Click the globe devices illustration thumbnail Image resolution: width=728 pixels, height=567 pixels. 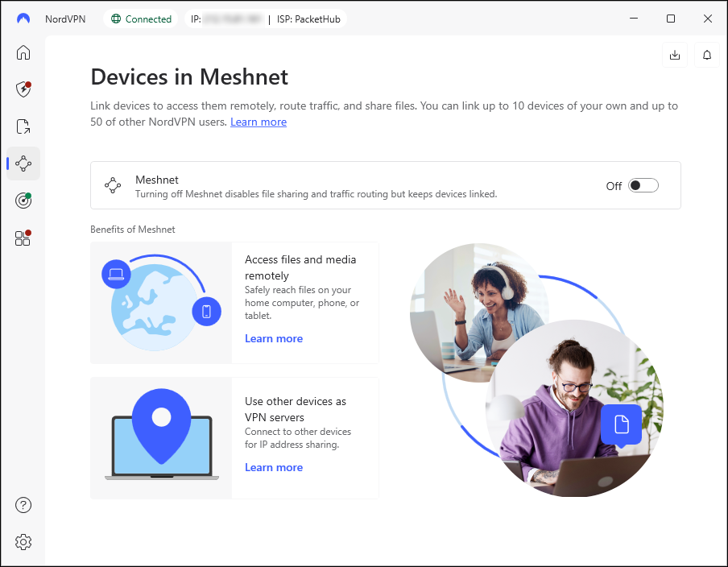click(161, 303)
